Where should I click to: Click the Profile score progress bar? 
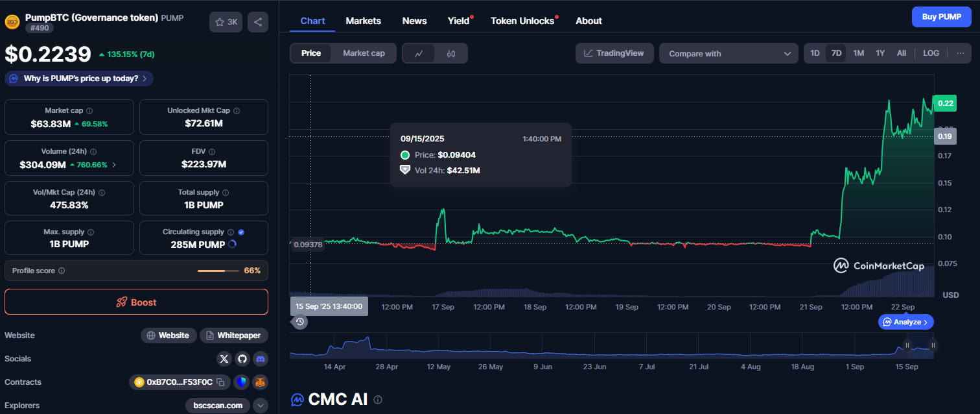tap(219, 271)
